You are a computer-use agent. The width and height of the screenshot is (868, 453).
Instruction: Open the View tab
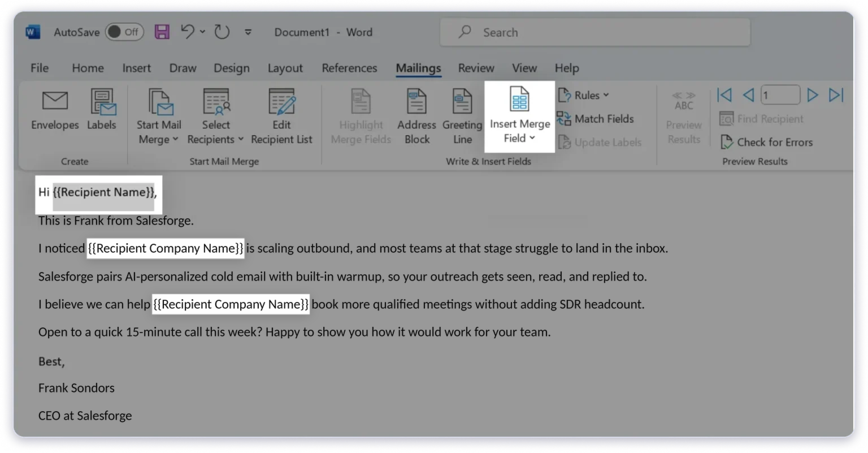pyautogui.click(x=524, y=68)
